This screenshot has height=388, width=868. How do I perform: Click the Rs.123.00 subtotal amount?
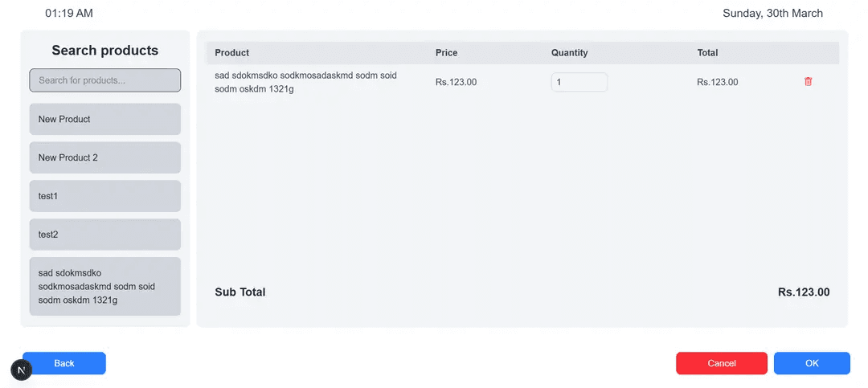click(803, 292)
